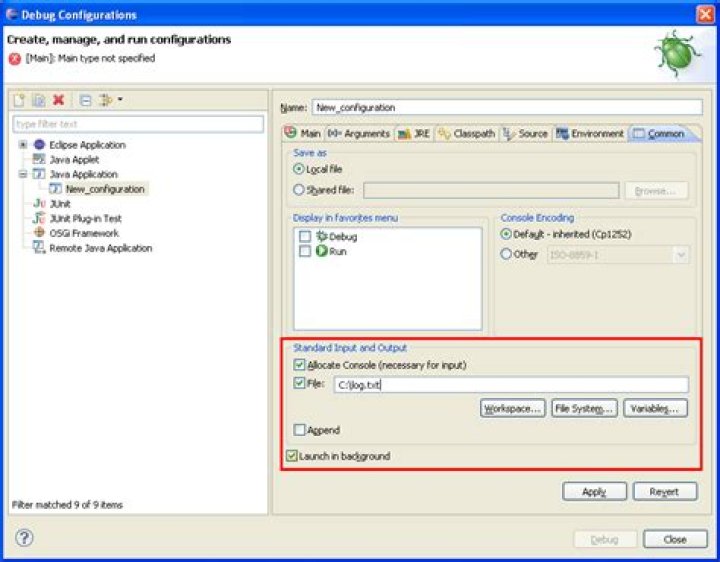Click the output File path field
720x562 pixels.
click(511, 385)
